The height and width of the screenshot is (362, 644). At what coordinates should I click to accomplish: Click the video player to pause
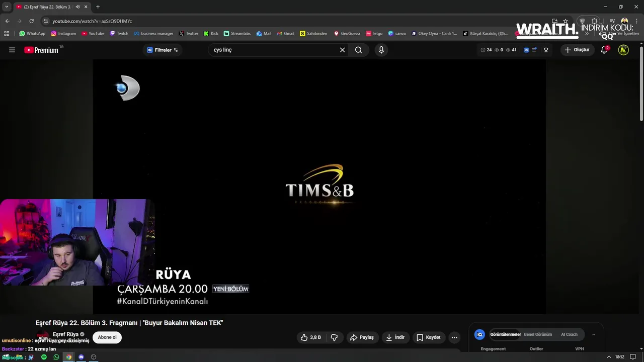(319, 186)
